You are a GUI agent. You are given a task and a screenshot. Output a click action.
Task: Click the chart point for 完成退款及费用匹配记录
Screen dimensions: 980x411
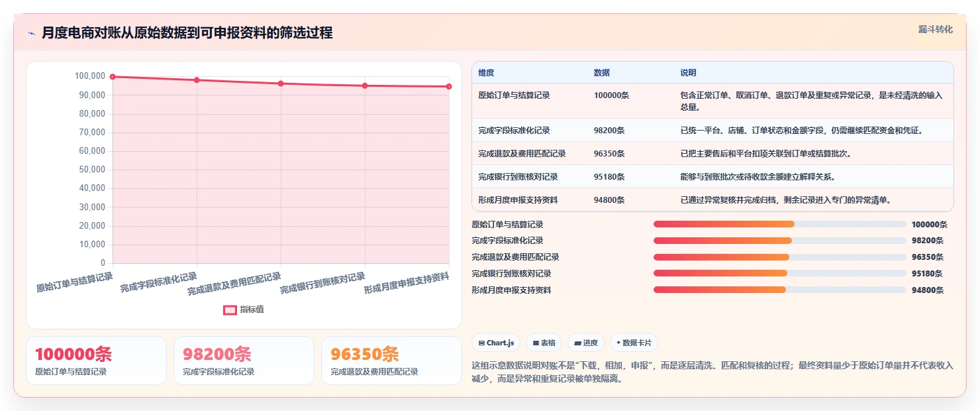(281, 84)
